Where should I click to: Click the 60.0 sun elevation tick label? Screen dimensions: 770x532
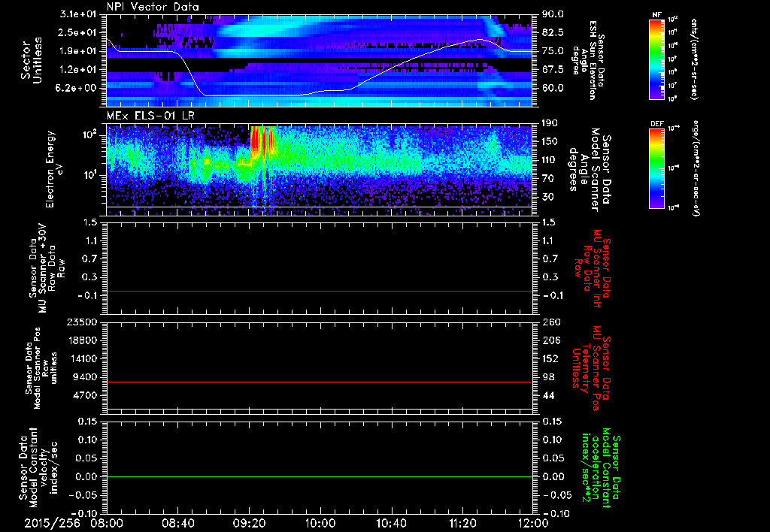(553, 88)
